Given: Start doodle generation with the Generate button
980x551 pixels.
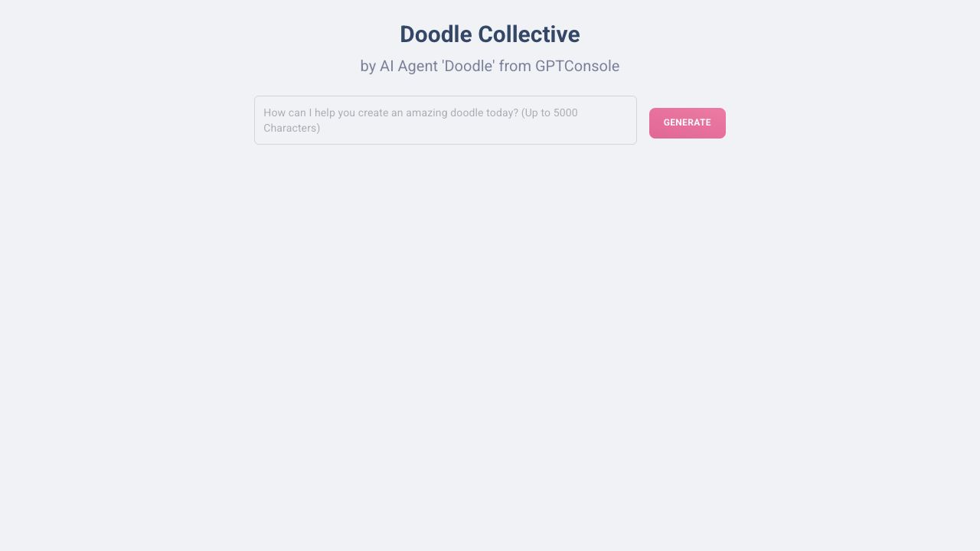Looking at the screenshot, I should tap(687, 123).
